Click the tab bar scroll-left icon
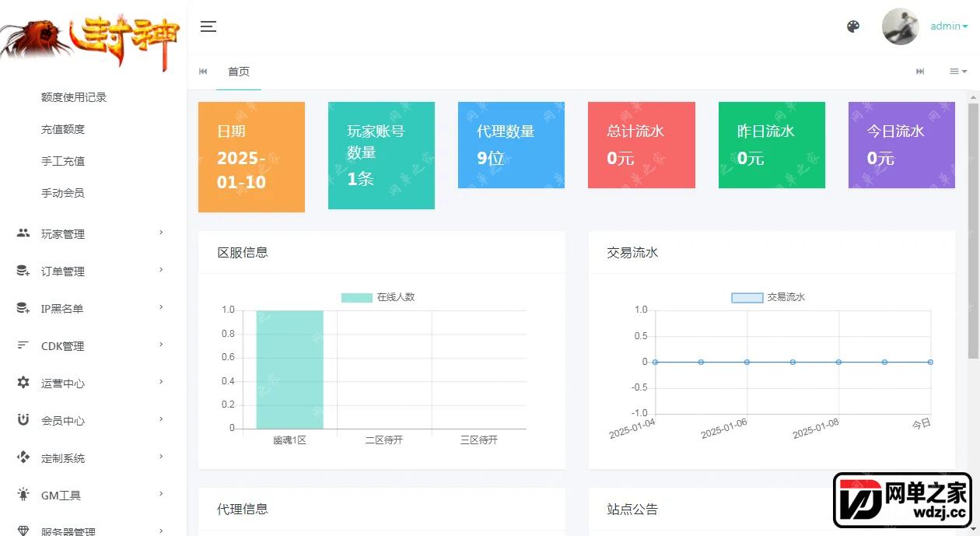Screen dimensions: 980x536 point(203,72)
